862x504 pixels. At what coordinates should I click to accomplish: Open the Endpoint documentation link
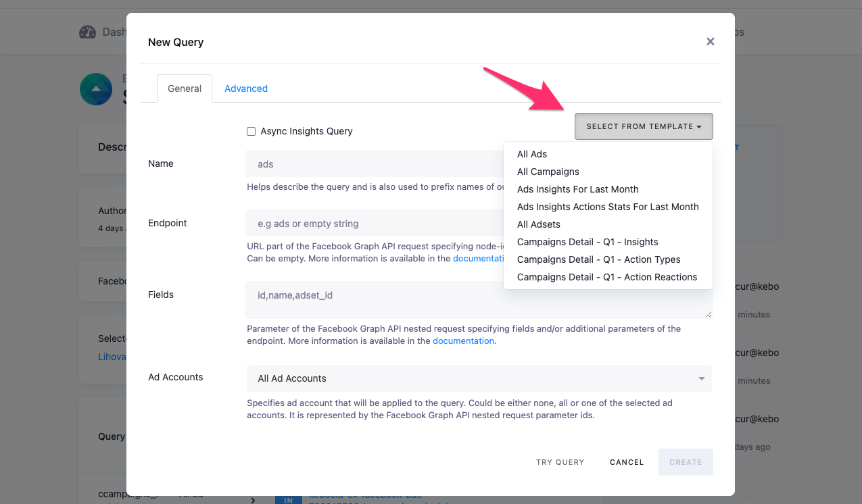click(479, 258)
